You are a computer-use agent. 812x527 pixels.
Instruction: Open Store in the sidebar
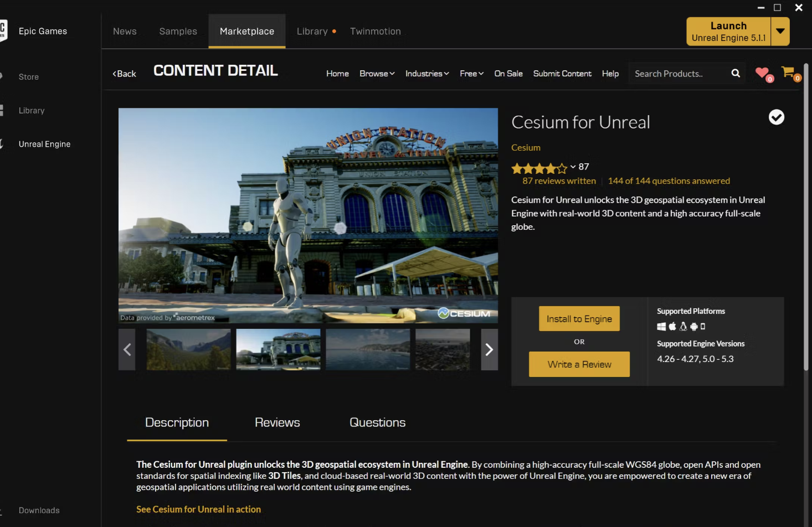[x=29, y=77]
